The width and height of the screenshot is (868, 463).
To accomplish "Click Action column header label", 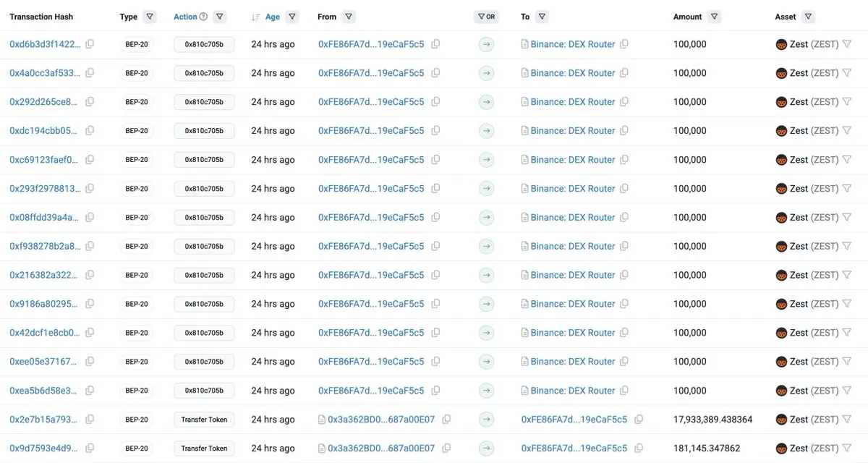I will point(185,17).
